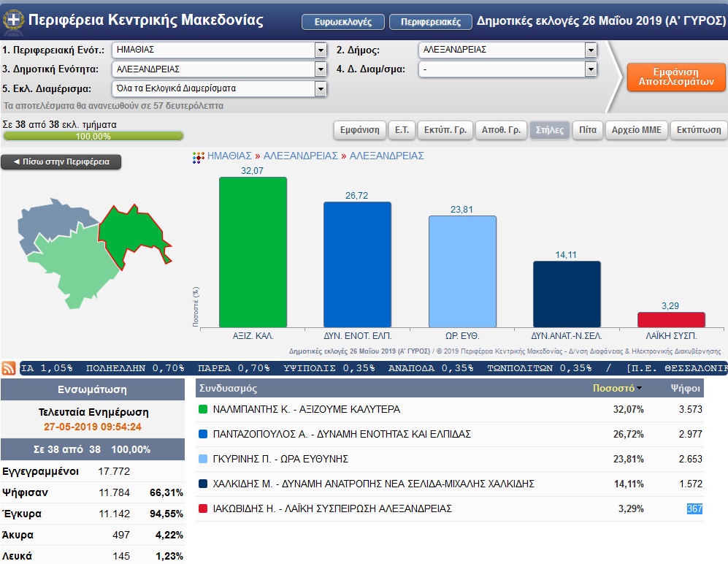Click the ΝΑΛΜΠΑΝΤΗΣ Κ. - ΑΞΙΖΟΥΜΕ ΚΑΛΥΤΕΡΑ row
Viewport: 728px width, 564px height.
pyautogui.click(x=449, y=409)
